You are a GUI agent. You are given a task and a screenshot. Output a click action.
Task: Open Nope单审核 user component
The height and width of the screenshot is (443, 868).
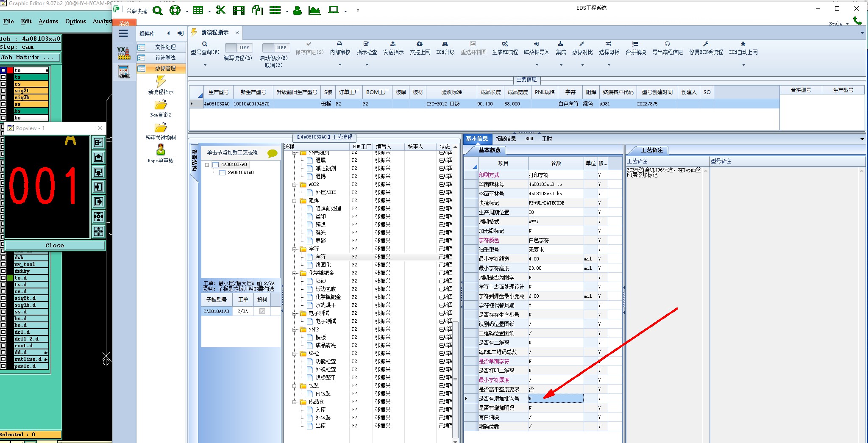pyautogui.click(x=161, y=154)
